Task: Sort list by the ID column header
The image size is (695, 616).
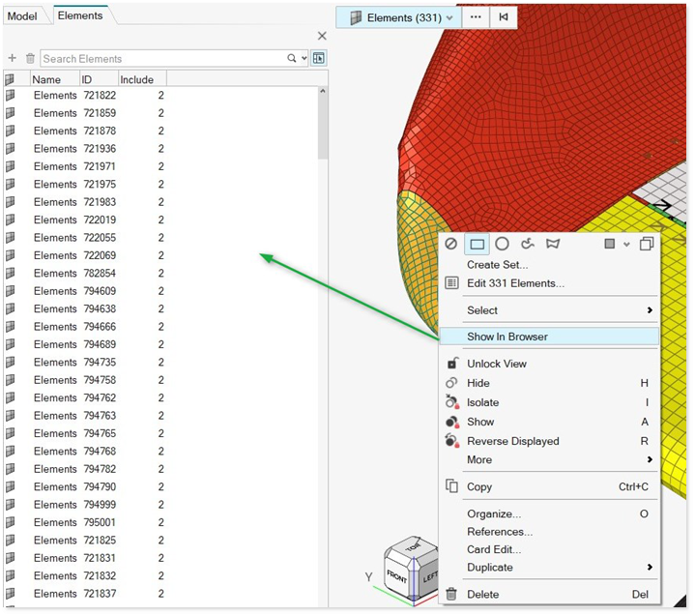Action: click(x=86, y=79)
